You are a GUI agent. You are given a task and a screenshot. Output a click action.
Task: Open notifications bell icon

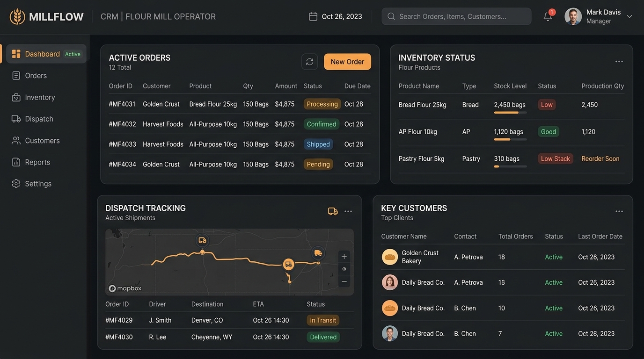click(548, 17)
